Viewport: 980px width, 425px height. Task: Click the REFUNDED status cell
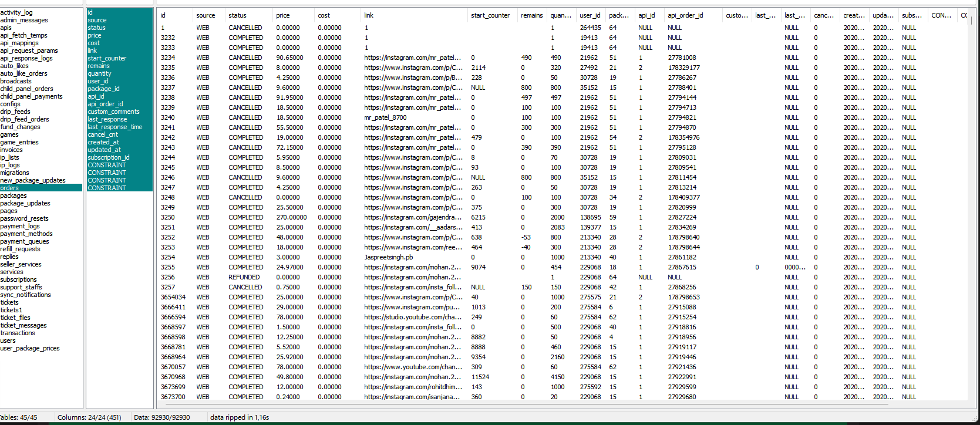pyautogui.click(x=244, y=277)
